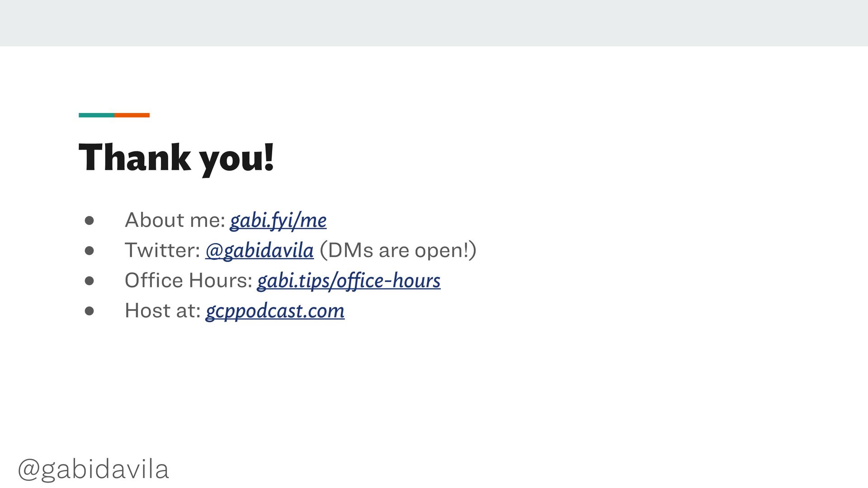
Task: Open the gabi.fyi/me link
Action: click(x=278, y=221)
